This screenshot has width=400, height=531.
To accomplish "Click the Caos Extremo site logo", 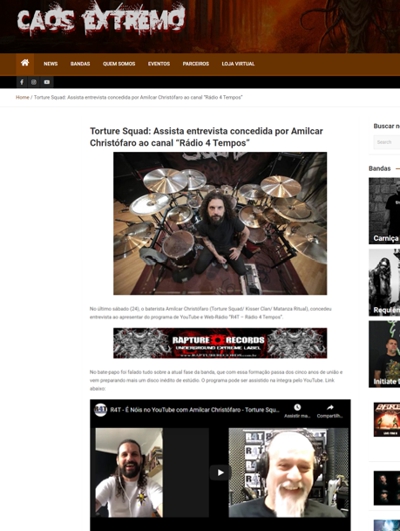I will (x=101, y=20).
